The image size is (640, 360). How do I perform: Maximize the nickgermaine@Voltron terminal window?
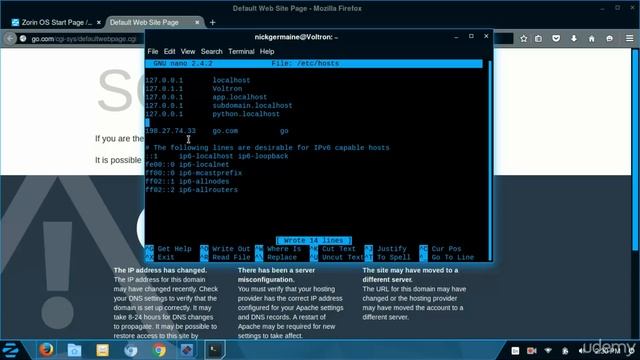click(471, 36)
